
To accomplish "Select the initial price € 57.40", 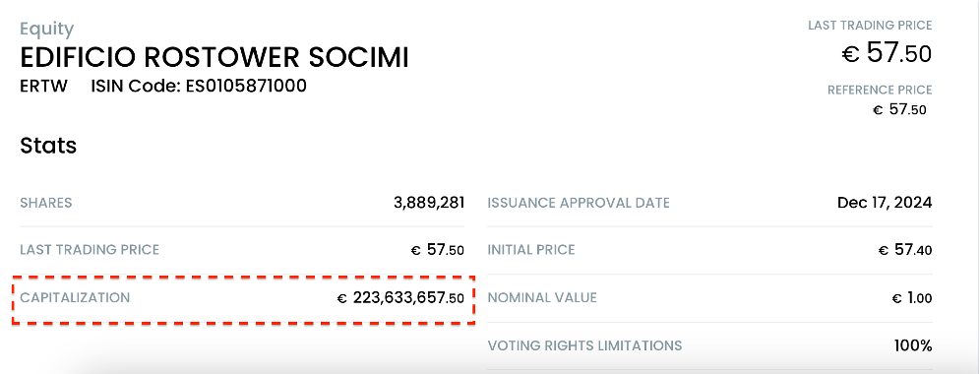I will point(905,250).
